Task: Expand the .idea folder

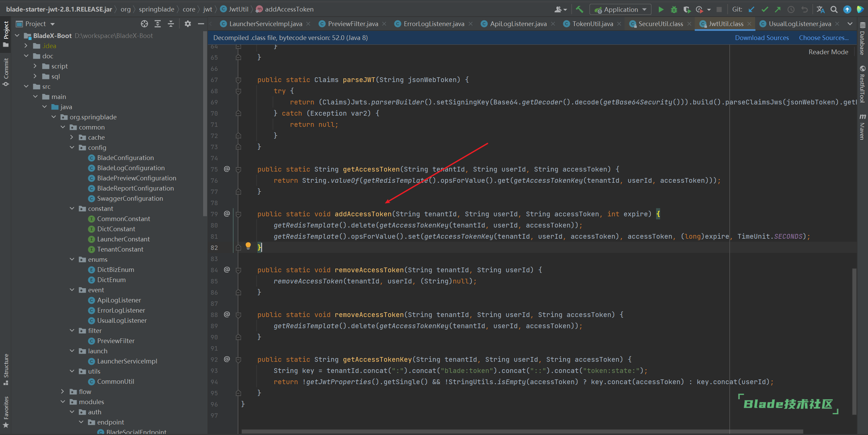Action: pos(26,46)
